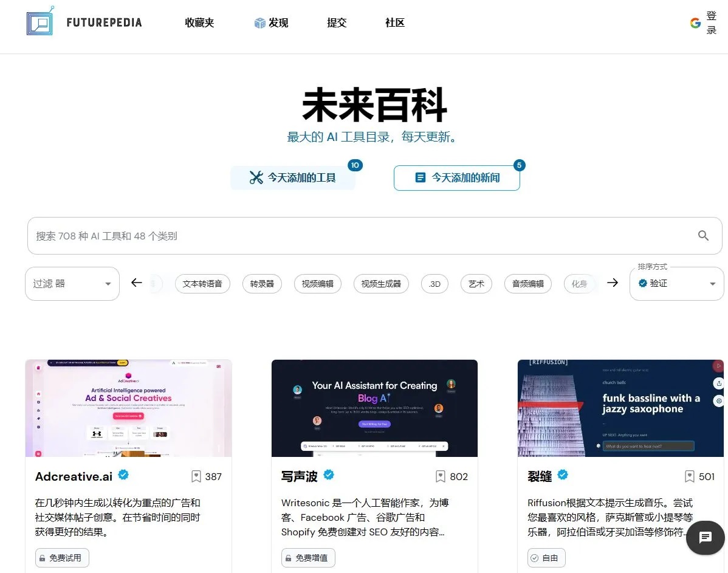Click the share icon on Riffusion preview
This screenshot has width=728, height=573.
[719, 383]
